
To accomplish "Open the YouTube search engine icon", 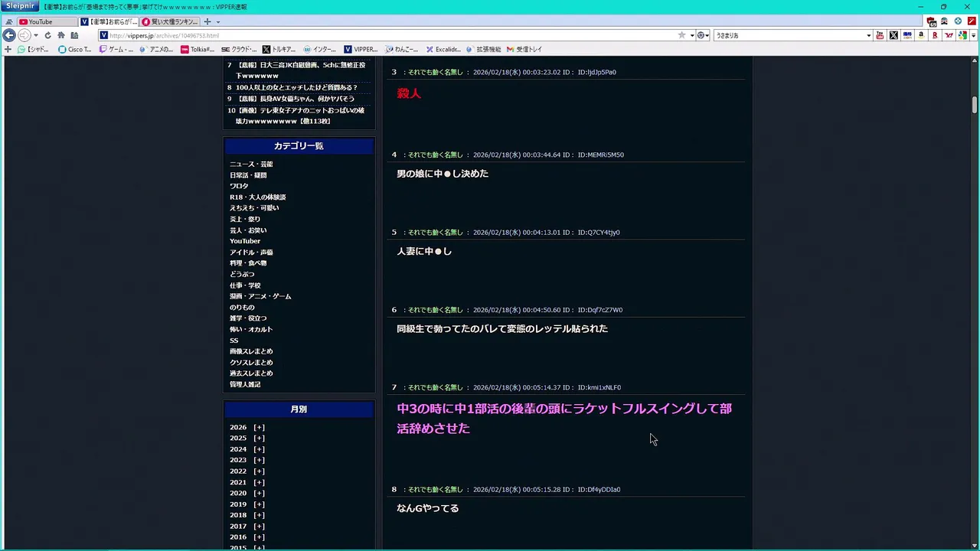I will point(880,35).
